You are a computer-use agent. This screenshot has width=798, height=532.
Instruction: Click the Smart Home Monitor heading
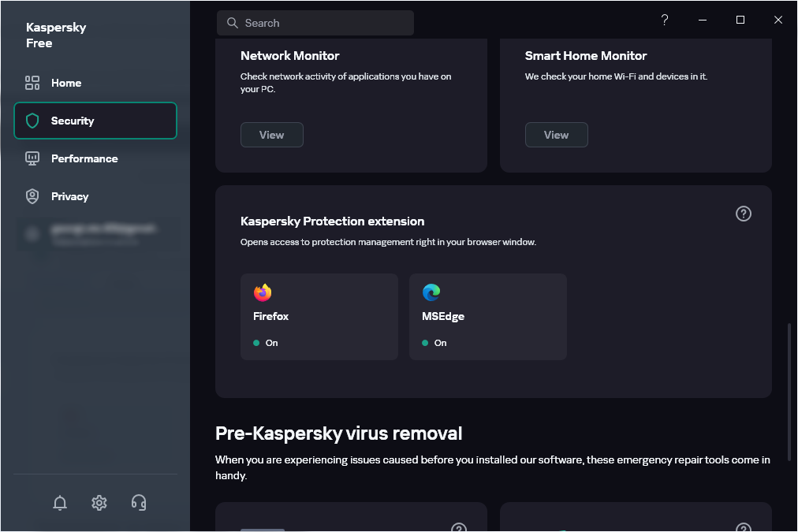tap(586, 56)
